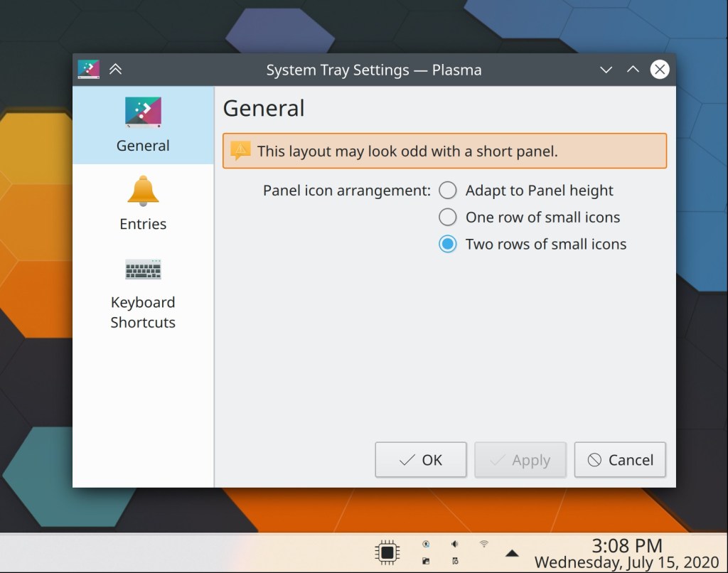
Task: Minimize window using down-chevron title button
Action: (606, 70)
